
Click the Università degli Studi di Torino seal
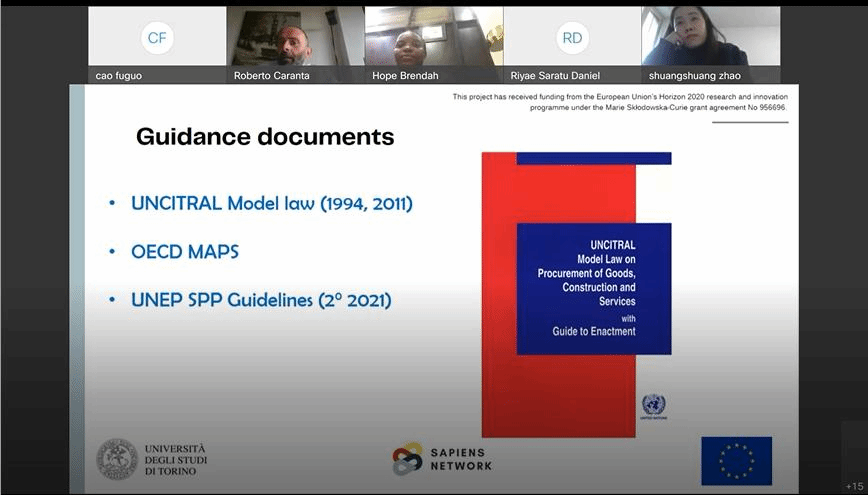(x=116, y=459)
